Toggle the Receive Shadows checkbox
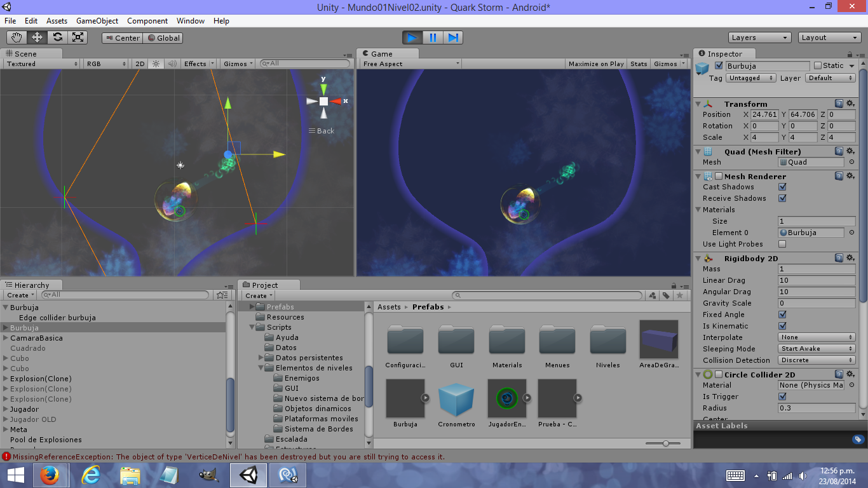Image resolution: width=868 pixels, height=488 pixels. [x=782, y=198]
